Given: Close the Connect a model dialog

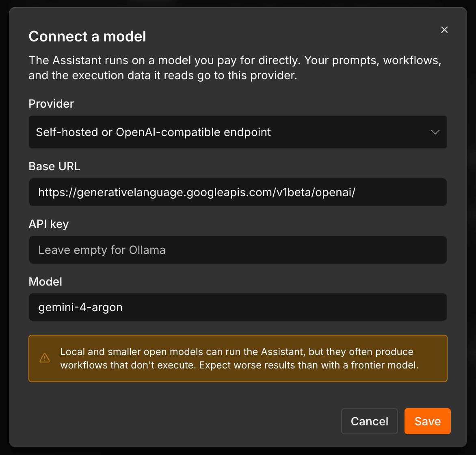Looking at the screenshot, I should click(x=444, y=30).
